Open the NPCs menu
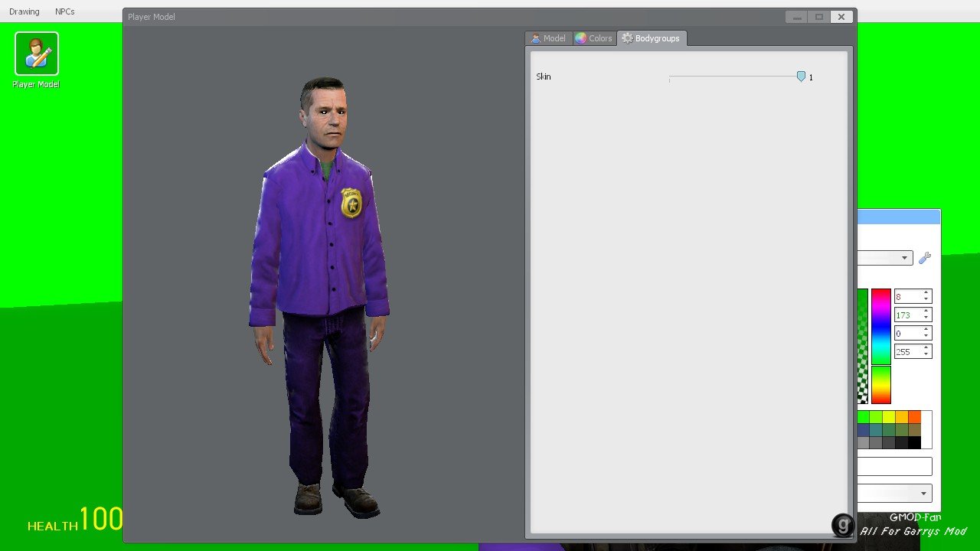 click(x=65, y=11)
